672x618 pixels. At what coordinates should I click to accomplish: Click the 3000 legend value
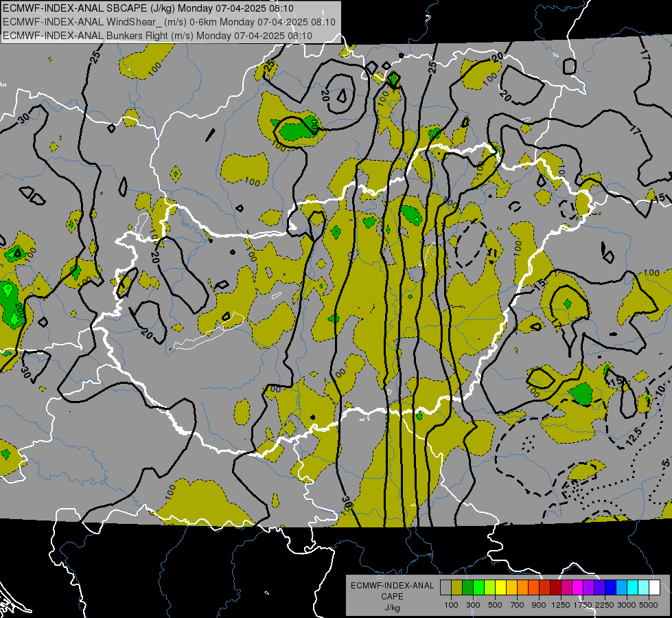[627, 605]
